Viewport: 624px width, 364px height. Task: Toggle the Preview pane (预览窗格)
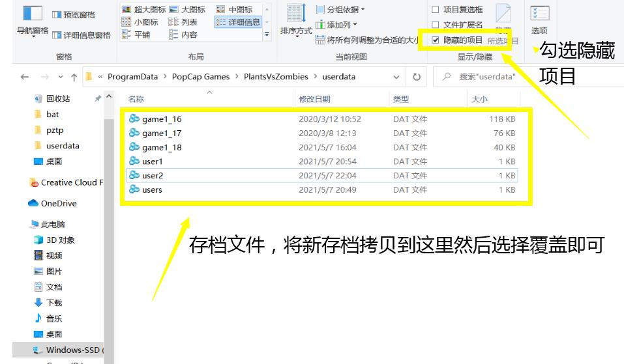(74, 15)
